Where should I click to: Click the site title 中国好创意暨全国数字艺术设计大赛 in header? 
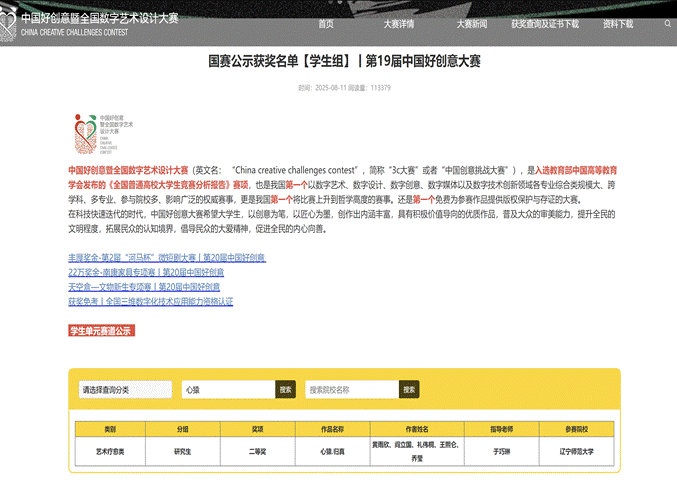[x=100, y=18]
